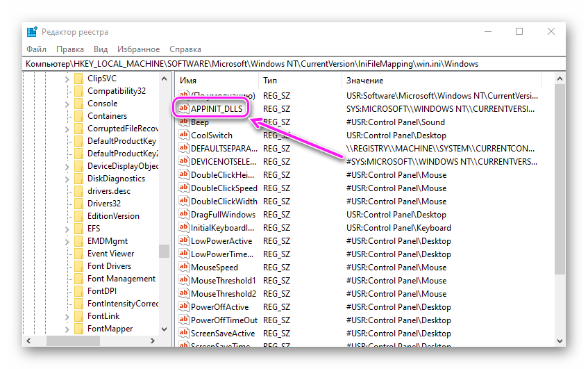The height and width of the screenshot is (369, 588).
Task: Click the folder icon for Font Drivers
Action: 78,266
